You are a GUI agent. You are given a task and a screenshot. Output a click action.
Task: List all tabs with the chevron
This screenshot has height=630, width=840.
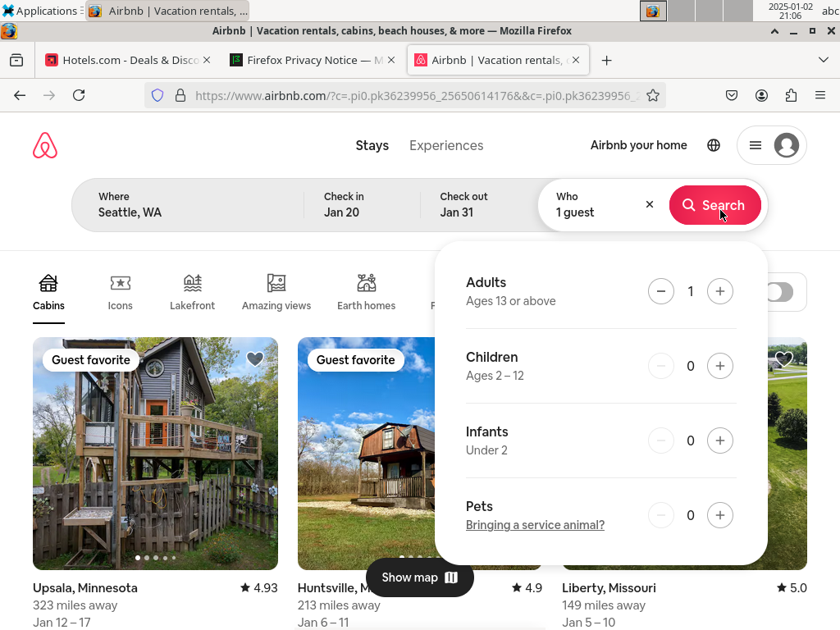click(824, 60)
